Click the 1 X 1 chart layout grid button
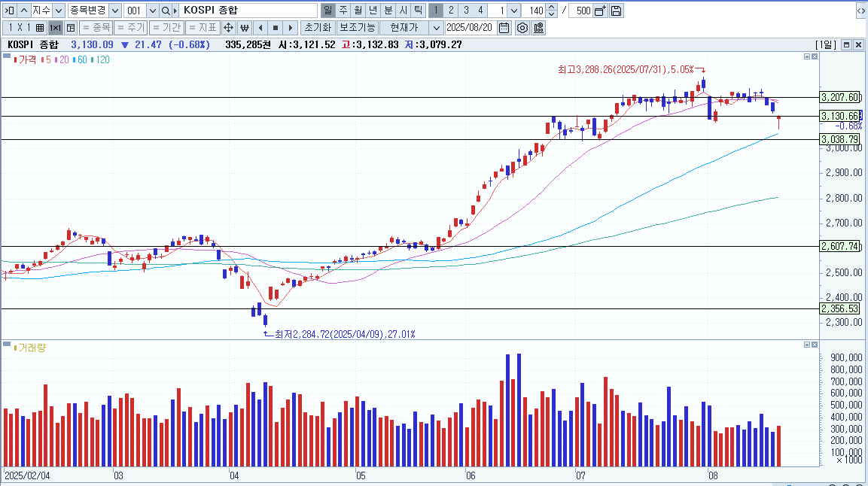The width and height of the screenshot is (868, 486). pyautogui.click(x=24, y=28)
